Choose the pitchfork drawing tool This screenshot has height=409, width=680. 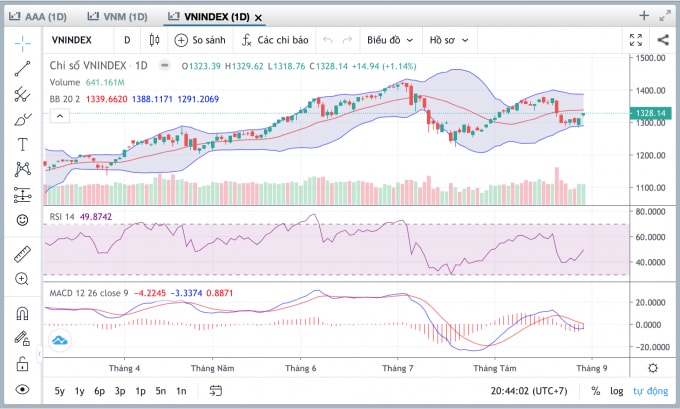[23, 94]
